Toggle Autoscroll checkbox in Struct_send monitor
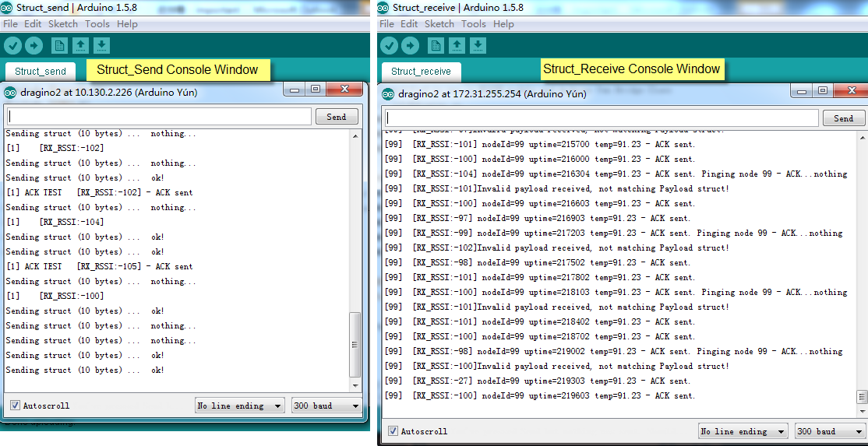The width and height of the screenshot is (868, 446). pos(15,405)
